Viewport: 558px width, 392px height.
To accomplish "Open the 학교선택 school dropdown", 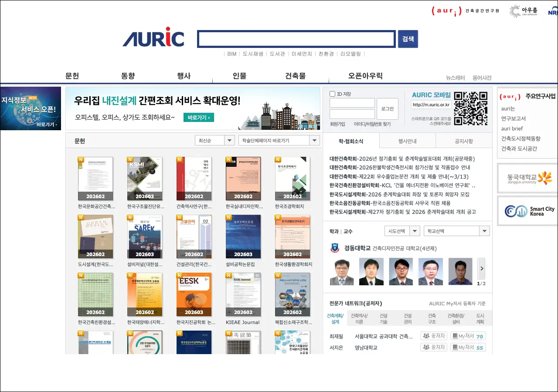I will coord(456,231).
